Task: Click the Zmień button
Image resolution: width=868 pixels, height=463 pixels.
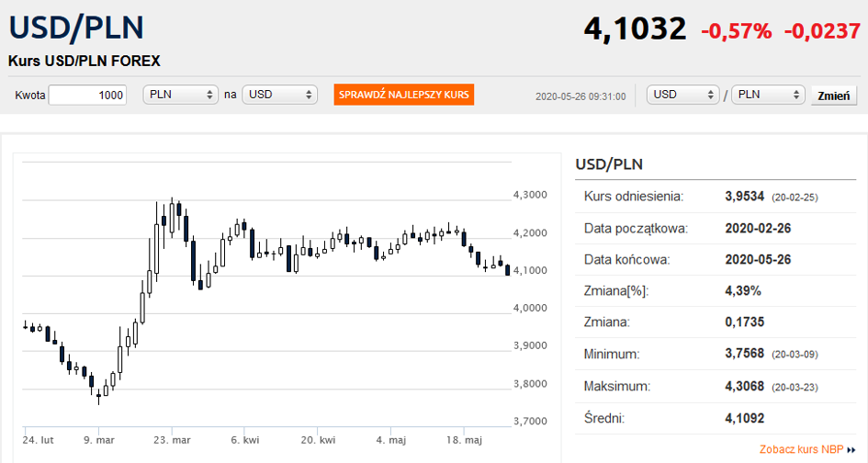Action: click(x=834, y=96)
